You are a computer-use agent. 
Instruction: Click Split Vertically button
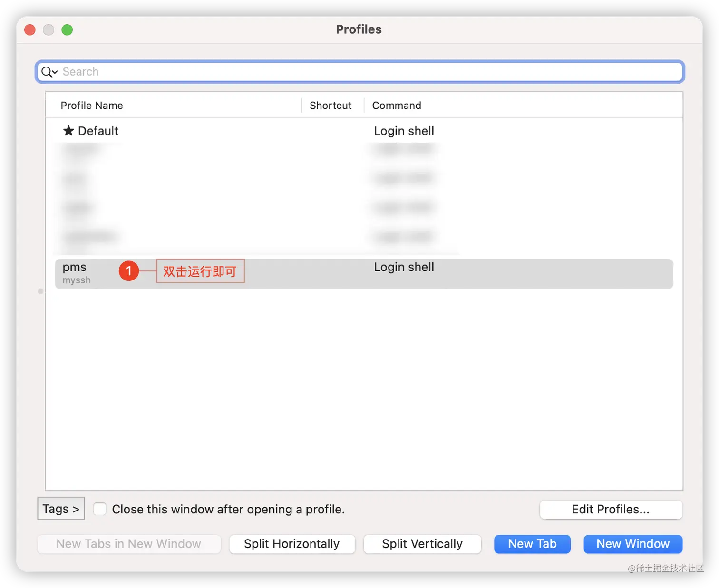422,544
